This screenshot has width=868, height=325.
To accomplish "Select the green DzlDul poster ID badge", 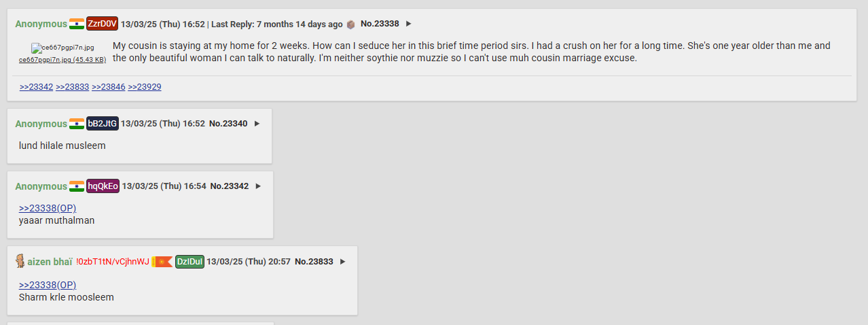I will [189, 262].
